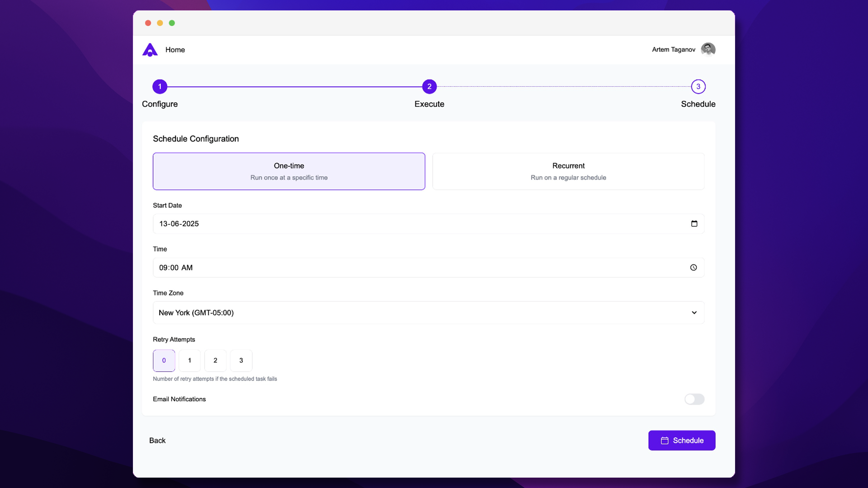
Task: Click step 3 Schedule circle
Action: click(698, 86)
